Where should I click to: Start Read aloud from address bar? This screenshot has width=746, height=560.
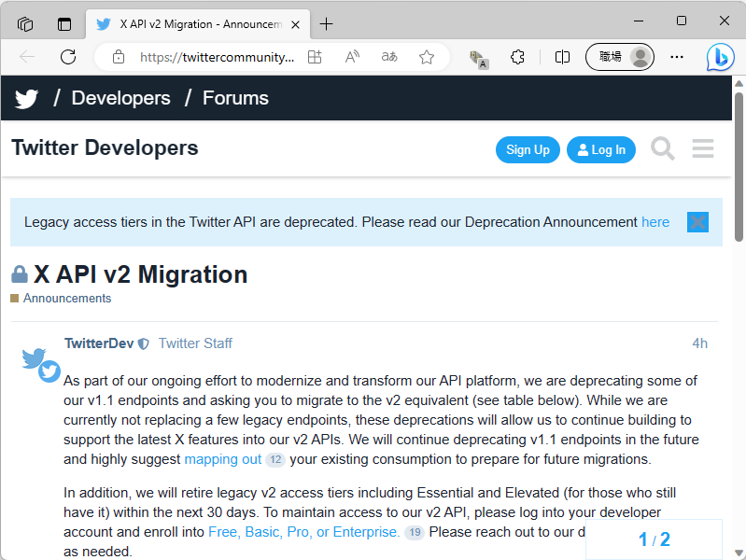[x=352, y=57]
